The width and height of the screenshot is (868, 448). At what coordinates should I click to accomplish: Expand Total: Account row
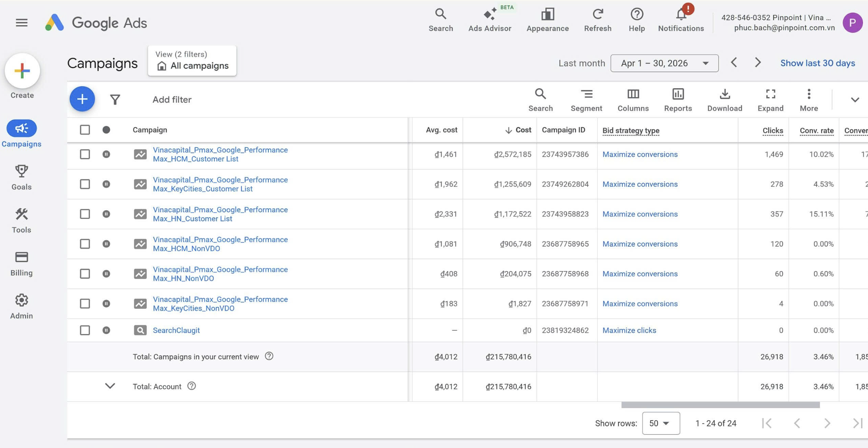pos(110,386)
